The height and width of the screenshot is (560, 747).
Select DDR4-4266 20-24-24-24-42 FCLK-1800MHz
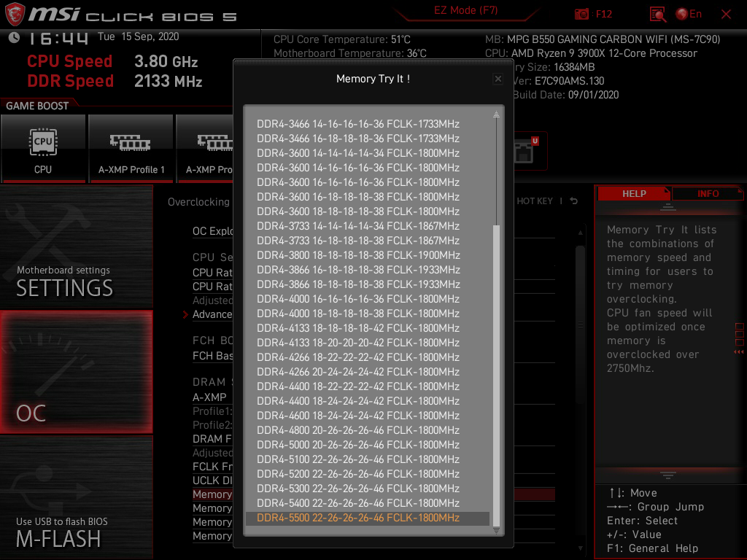pyautogui.click(x=358, y=371)
